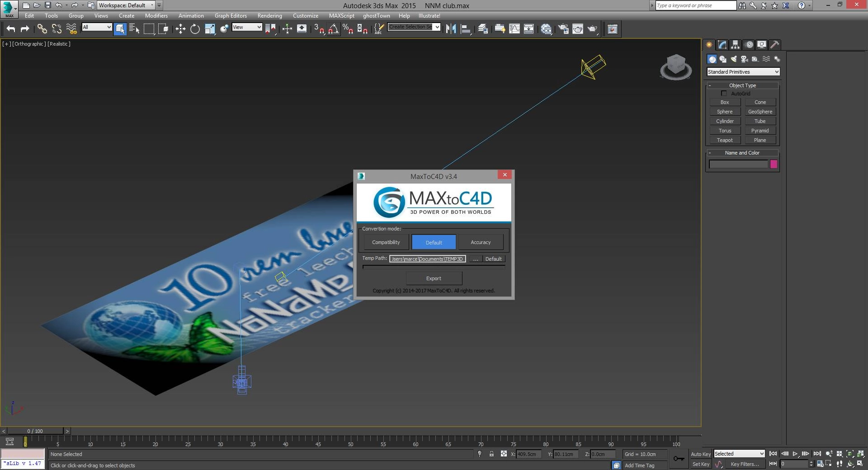
Task: Switch to the Utilities panel tab
Action: pyautogui.click(x=775, y=44)
